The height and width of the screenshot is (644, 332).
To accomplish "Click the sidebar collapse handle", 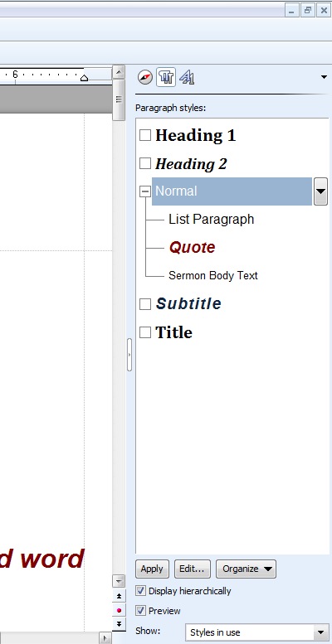I will 129,355.
